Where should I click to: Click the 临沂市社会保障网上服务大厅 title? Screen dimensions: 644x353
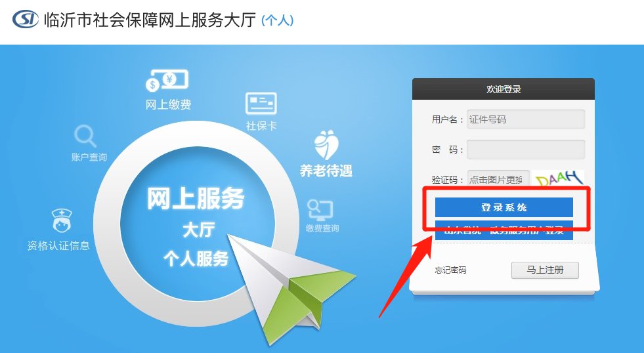tap(150, 20)
